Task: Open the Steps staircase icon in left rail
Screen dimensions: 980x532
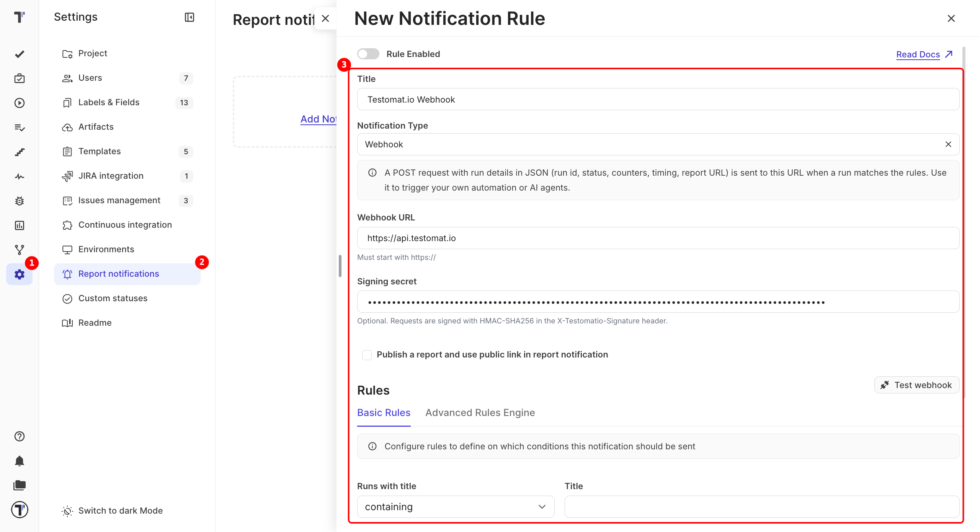Action: (x=20, y=152)
